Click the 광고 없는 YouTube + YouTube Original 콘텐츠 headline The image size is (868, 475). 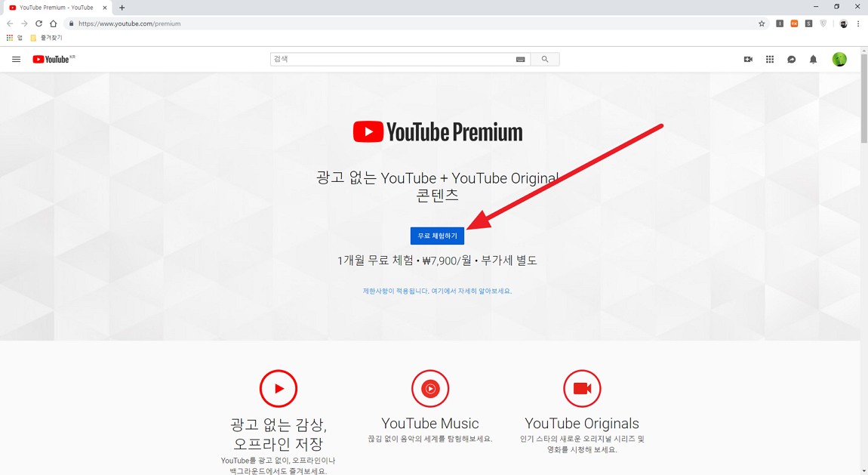(x=437, y=187)
